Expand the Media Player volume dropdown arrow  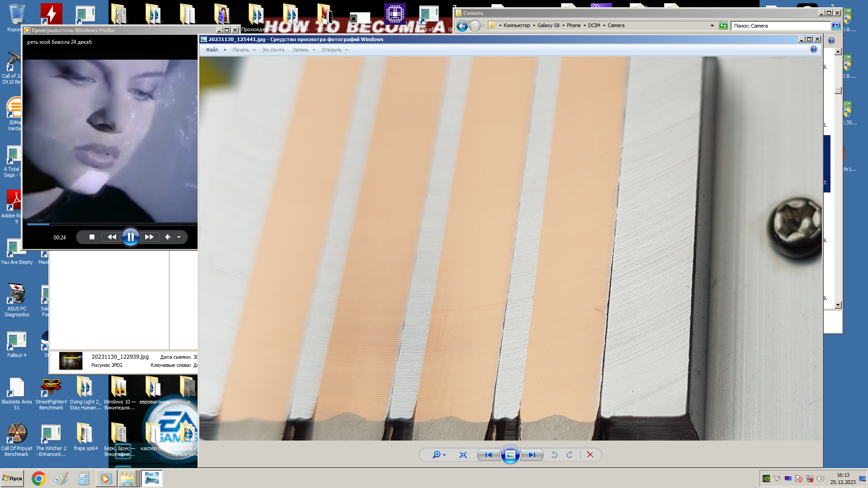pyautogui.click(x=179, y=237)
